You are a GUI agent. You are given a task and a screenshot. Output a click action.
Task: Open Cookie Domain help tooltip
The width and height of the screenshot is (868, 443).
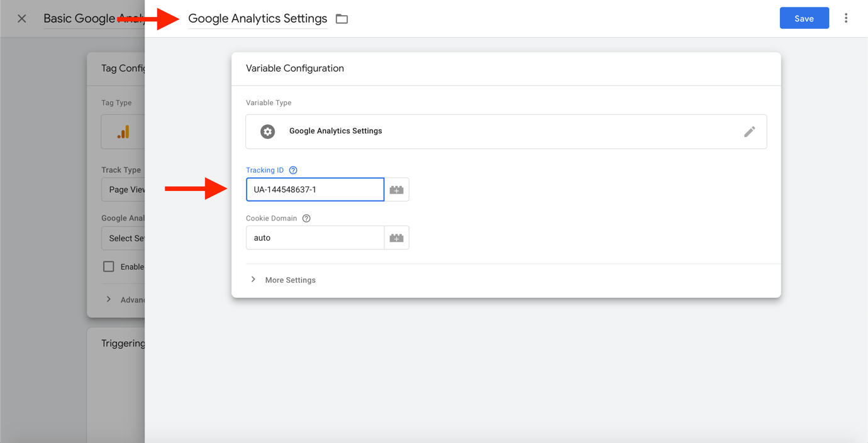(306, 219)
